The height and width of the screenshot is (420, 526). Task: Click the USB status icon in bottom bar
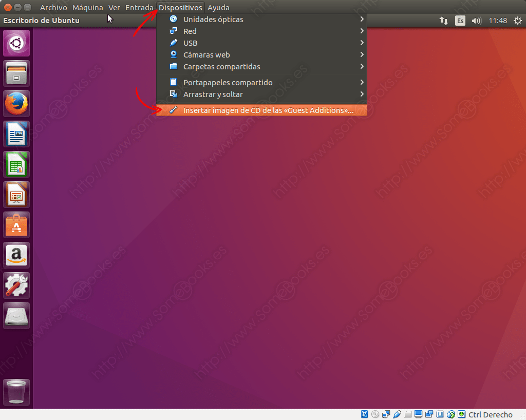(x=397, y=414)
